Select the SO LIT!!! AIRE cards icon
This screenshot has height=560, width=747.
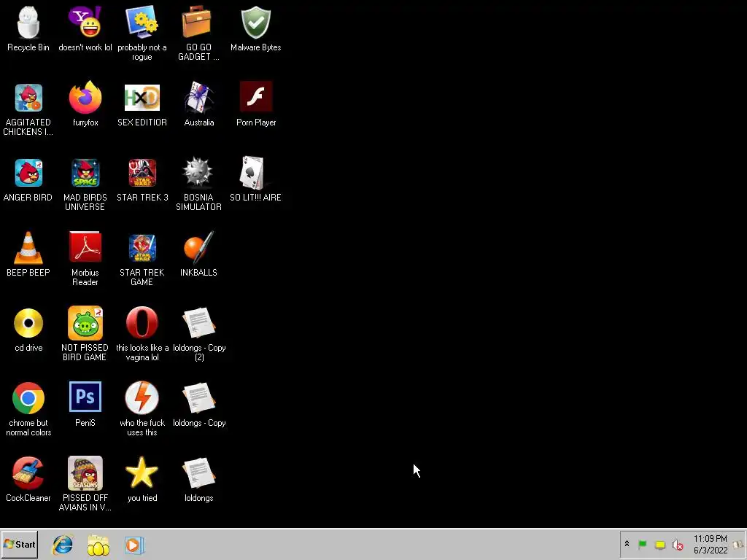(253, 173)
